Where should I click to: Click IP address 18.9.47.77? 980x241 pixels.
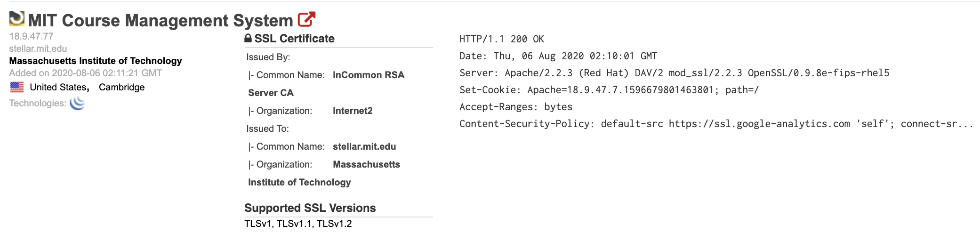tap(32, 36)
